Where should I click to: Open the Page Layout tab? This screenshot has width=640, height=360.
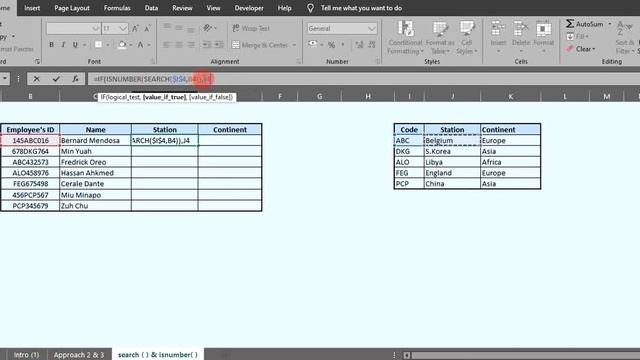72,8
